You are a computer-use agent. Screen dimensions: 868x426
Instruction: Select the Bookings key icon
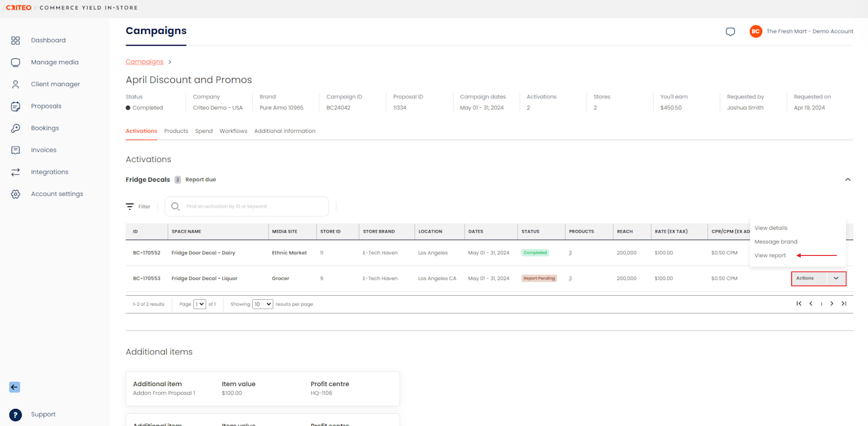pyautogui.click(x=16, y=128)
